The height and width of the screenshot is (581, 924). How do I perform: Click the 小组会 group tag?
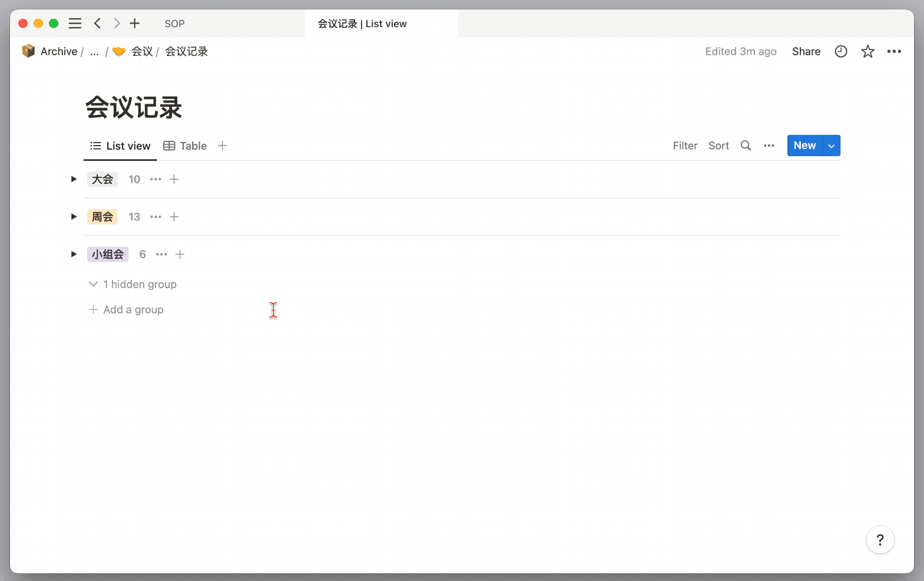(108, 255)
